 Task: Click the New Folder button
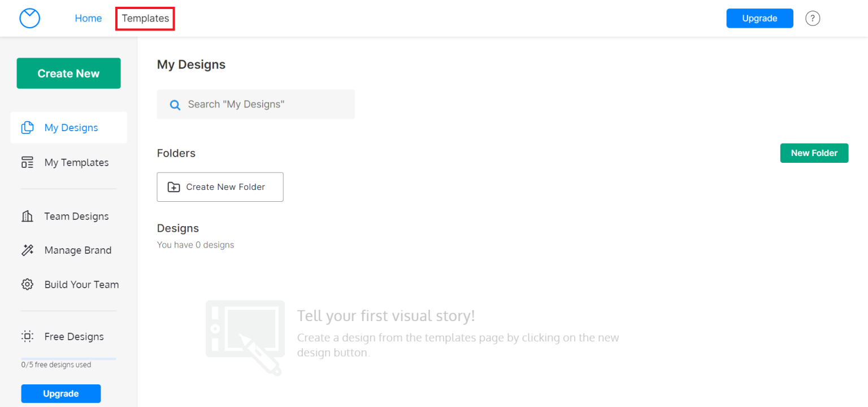pos(814,153)
